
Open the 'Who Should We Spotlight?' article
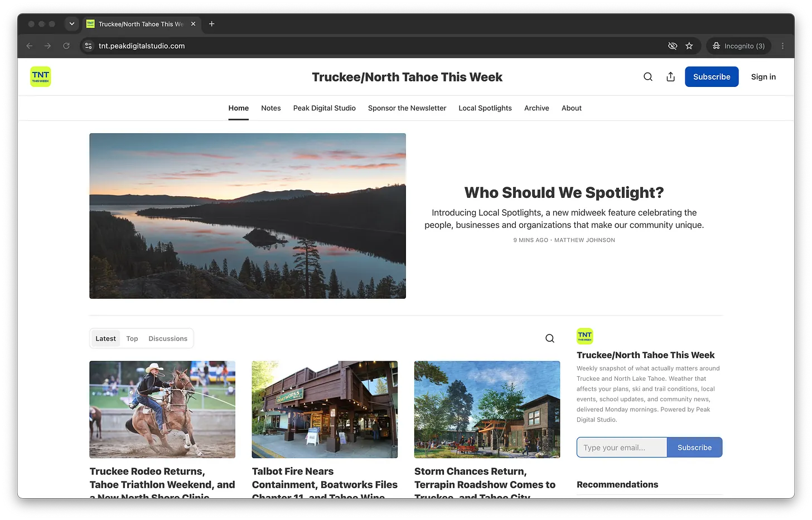pos(564,193)
